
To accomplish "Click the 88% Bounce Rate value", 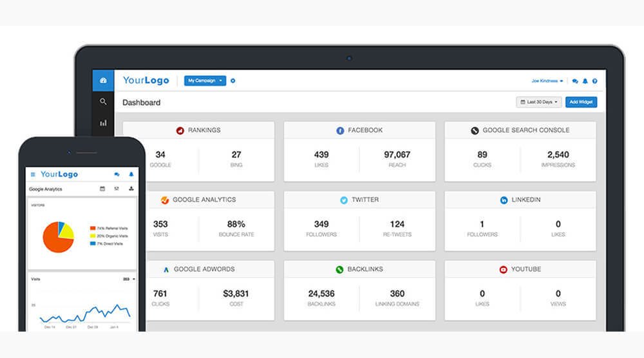I will pyautogui.click(x=236, y=224).
